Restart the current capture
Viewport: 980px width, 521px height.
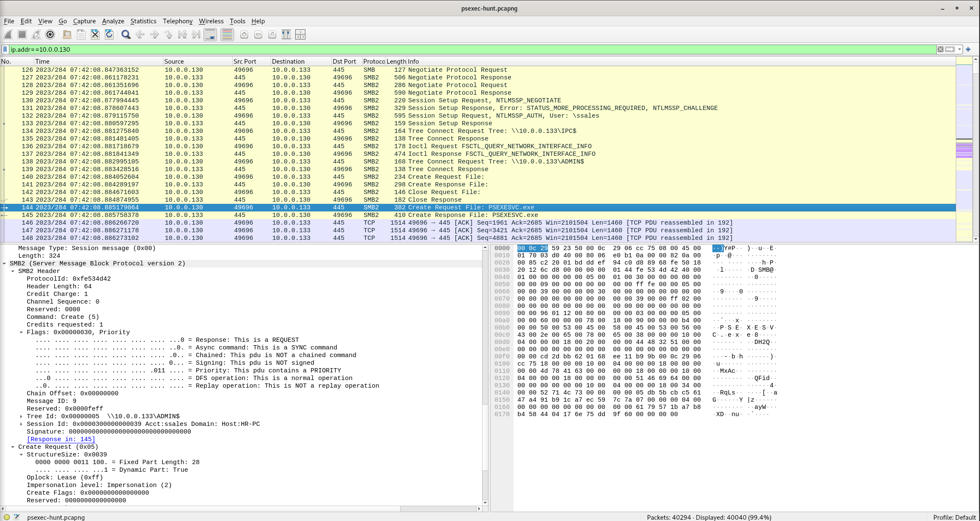click(37, 35)
